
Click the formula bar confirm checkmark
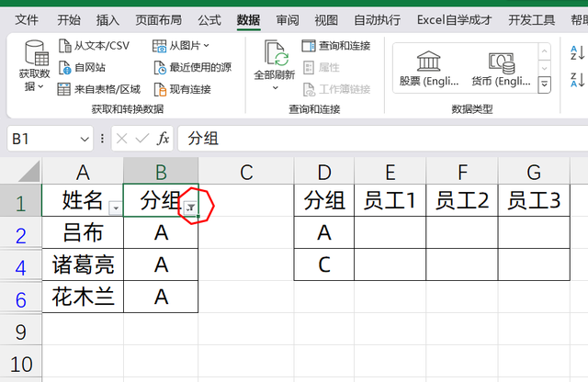(142, 139)
